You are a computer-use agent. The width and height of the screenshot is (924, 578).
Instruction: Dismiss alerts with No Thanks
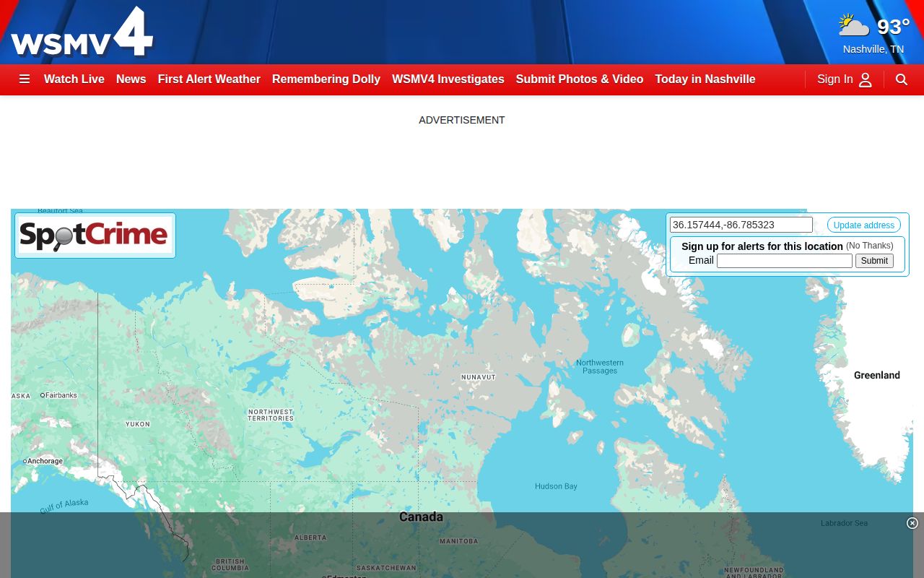[870, 246]
